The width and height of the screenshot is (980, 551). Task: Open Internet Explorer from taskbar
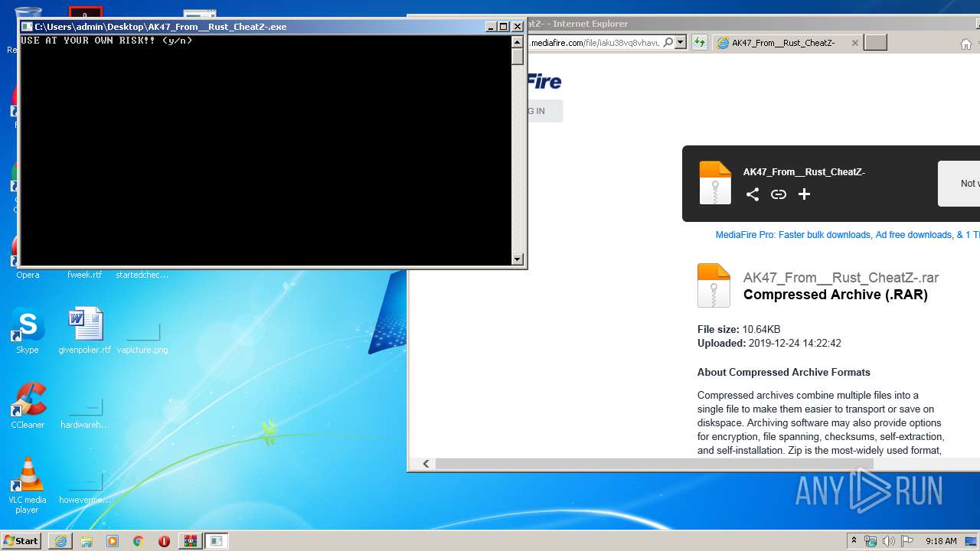click(60, 541)
